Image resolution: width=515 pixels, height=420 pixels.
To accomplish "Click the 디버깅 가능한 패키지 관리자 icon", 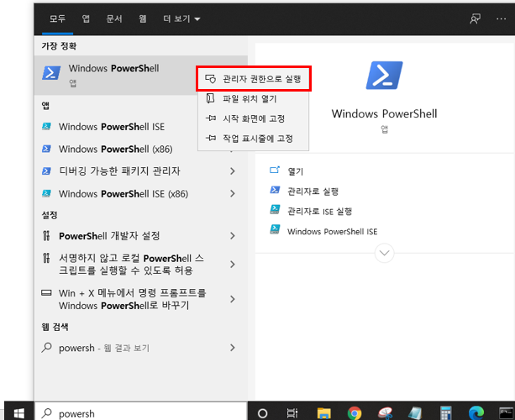I will click(46, 171).
